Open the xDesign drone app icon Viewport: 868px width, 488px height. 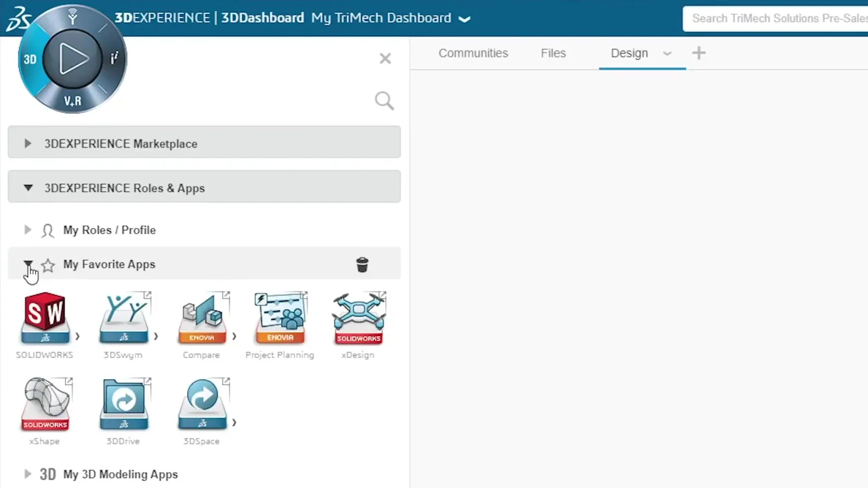click(359, 318)
